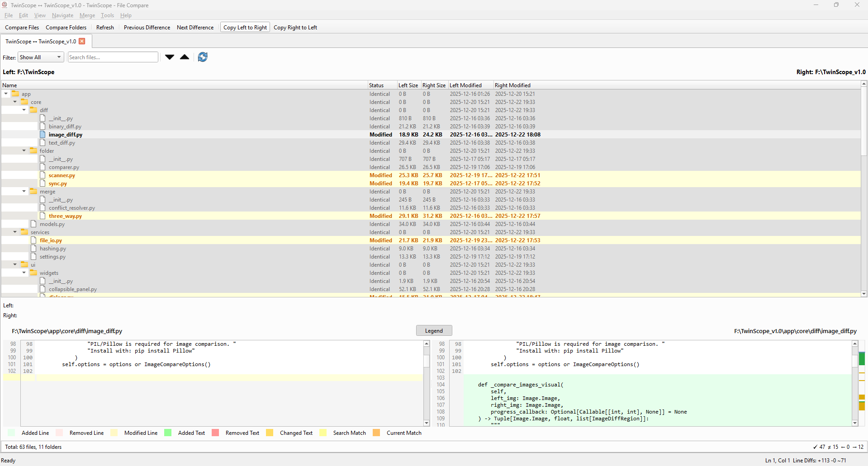
Task: Click the app folder icon
Action: [15, 94]
